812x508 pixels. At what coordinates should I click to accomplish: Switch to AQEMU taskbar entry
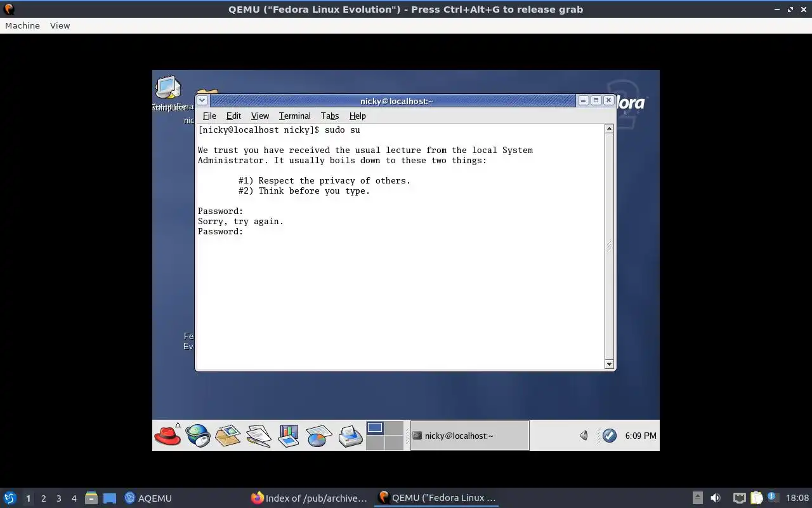point(148,498)
